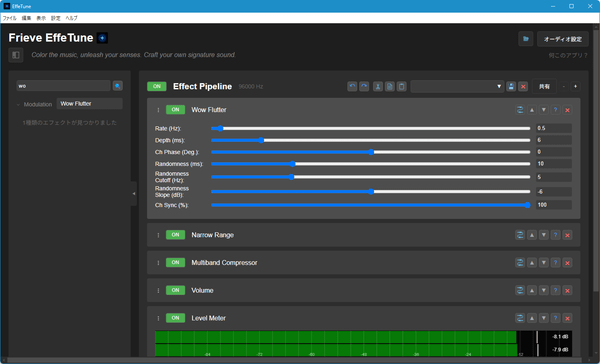Screen dimensions: 600x364
Task: Toggle the sidebar panel icon under title
Action: 16,55
